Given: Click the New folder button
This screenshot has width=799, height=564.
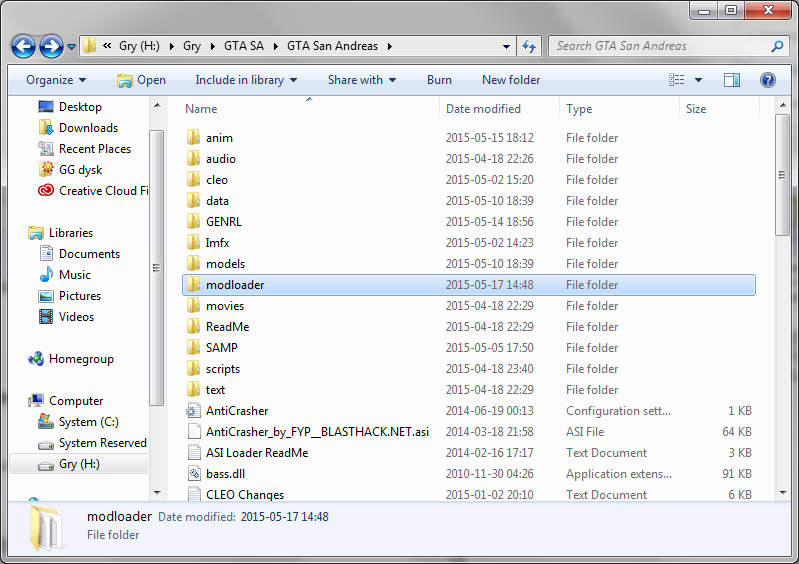Looking at the screenshot, I should 511,80.
